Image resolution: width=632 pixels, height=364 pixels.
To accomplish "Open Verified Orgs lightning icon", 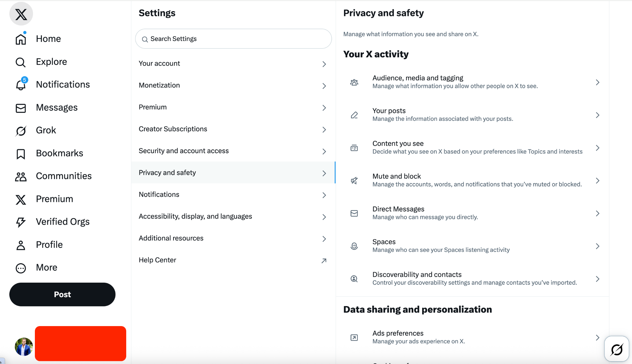I will (21, 222).
